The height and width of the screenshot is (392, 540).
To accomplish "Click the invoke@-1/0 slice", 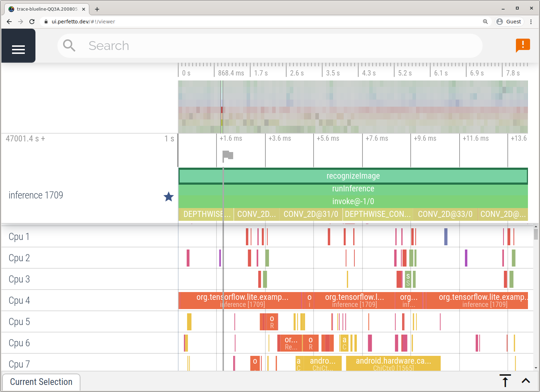I will (x=353, y=201).
